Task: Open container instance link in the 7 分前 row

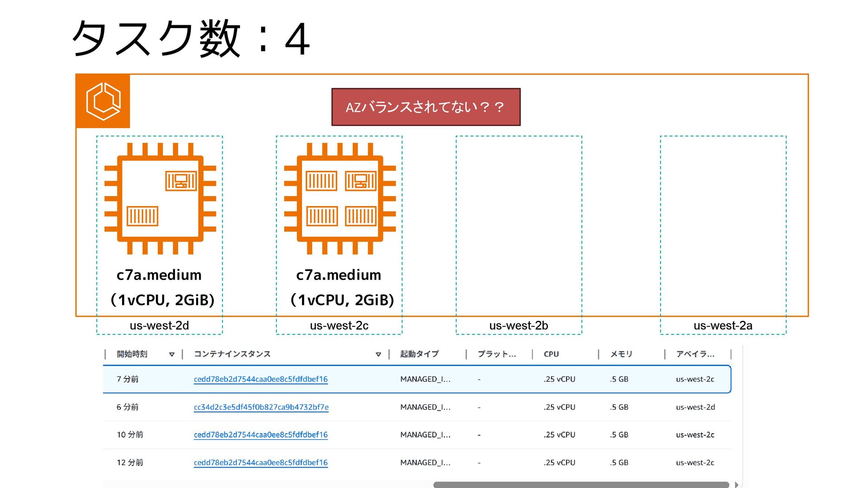Action: pyautogui.click(x=260, y=379)
